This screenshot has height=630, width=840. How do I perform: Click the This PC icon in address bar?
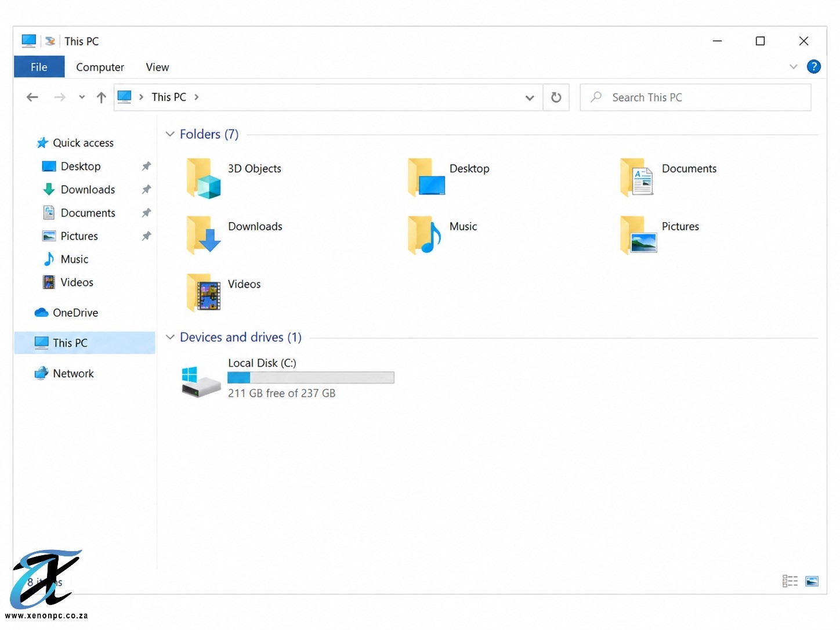pyautogui.click(x=124, y=97)
